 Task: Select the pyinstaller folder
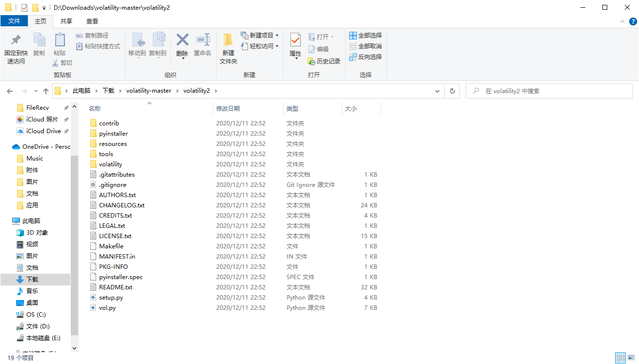point(113,134)
